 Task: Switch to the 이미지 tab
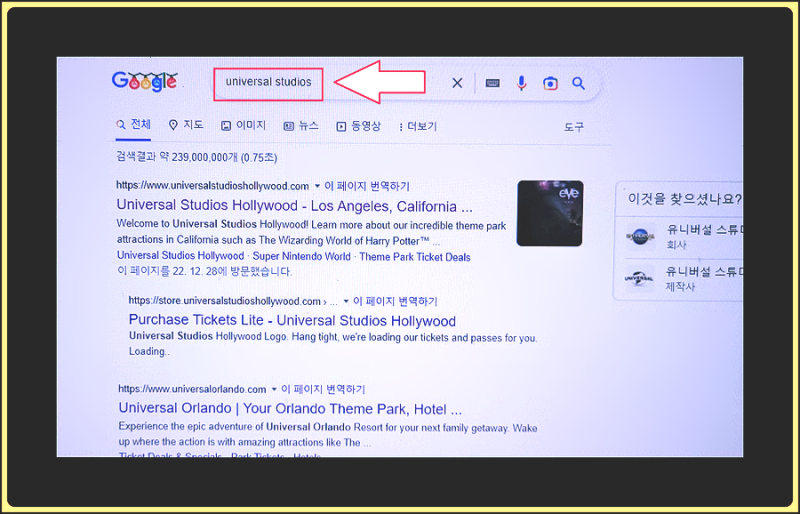pos(243,126)
